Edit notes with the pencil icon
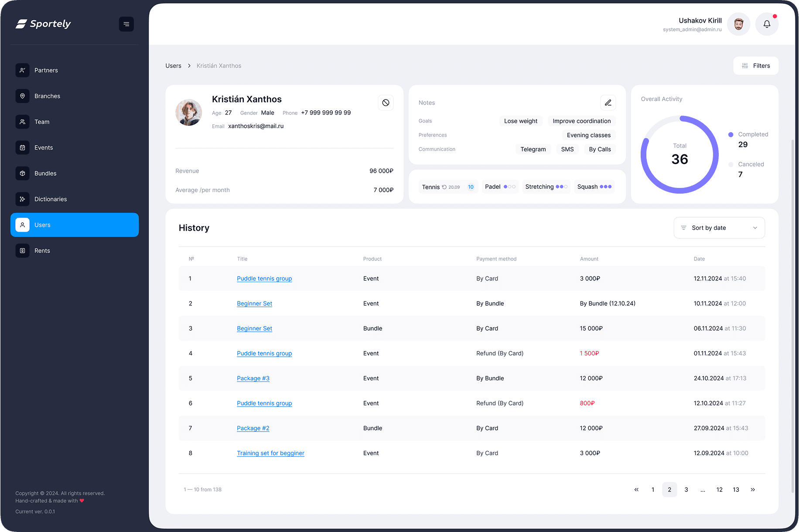Image resolution: width=799 pixels, height=532 pixels. coord(608,103)
